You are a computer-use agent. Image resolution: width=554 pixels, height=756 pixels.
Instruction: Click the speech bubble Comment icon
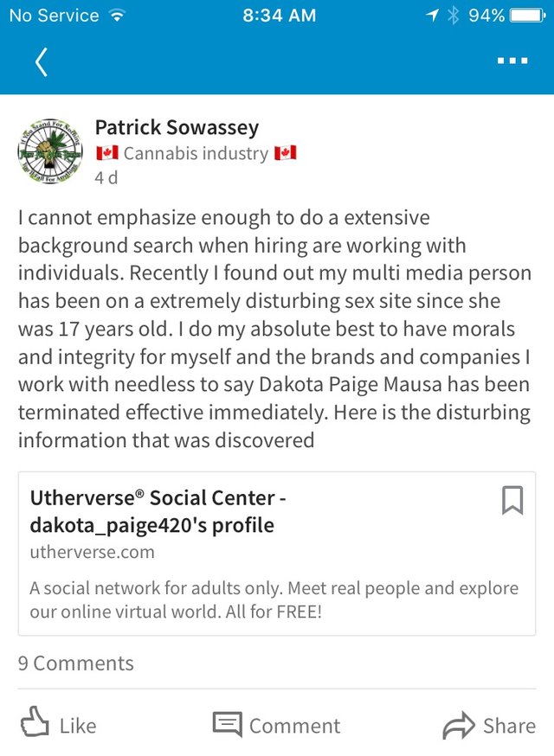227,725
